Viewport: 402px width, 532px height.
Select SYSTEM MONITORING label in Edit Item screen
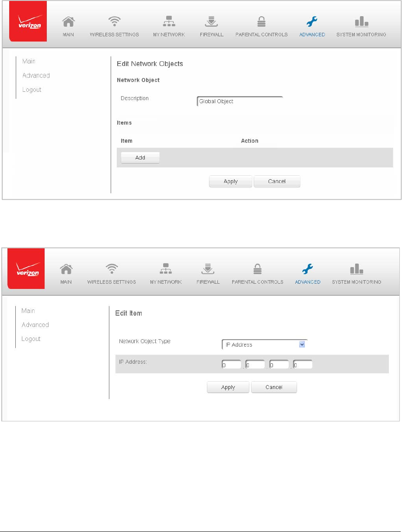(357, 282)
